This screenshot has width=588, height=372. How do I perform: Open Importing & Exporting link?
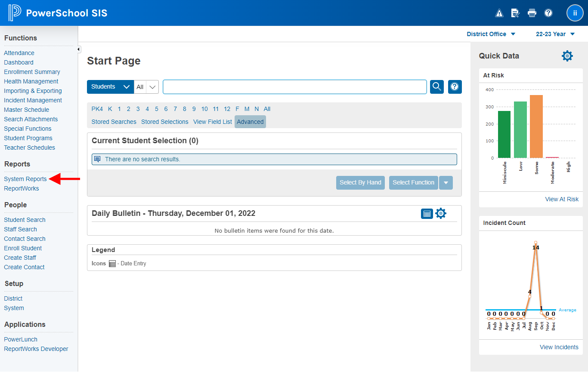pos(33,91)
